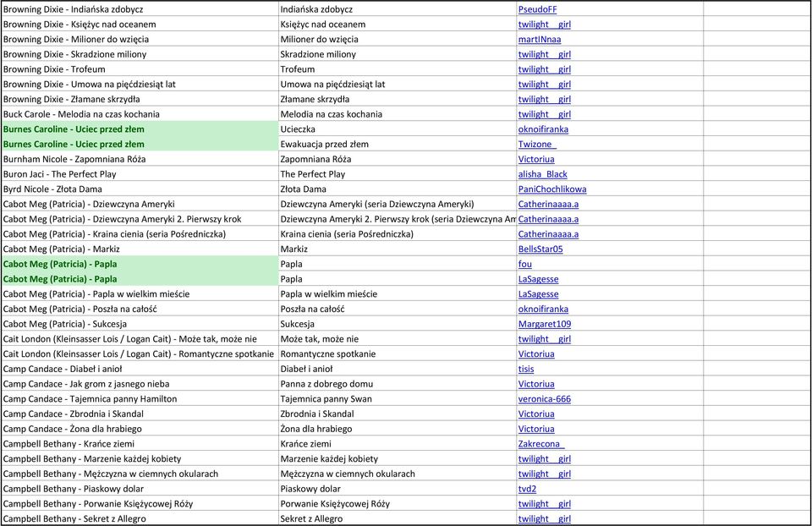The image size is (812, 526).
Task: Open the tvd2 link
Action: point(527,489)
